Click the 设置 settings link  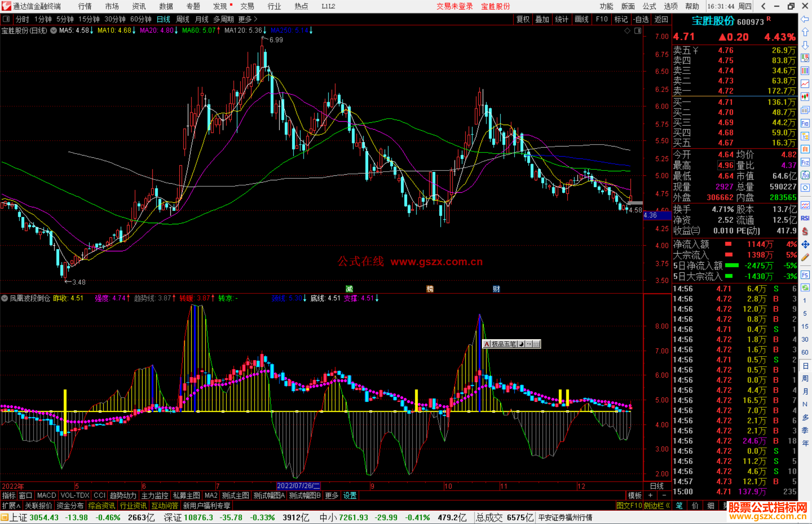pos(350,495)
